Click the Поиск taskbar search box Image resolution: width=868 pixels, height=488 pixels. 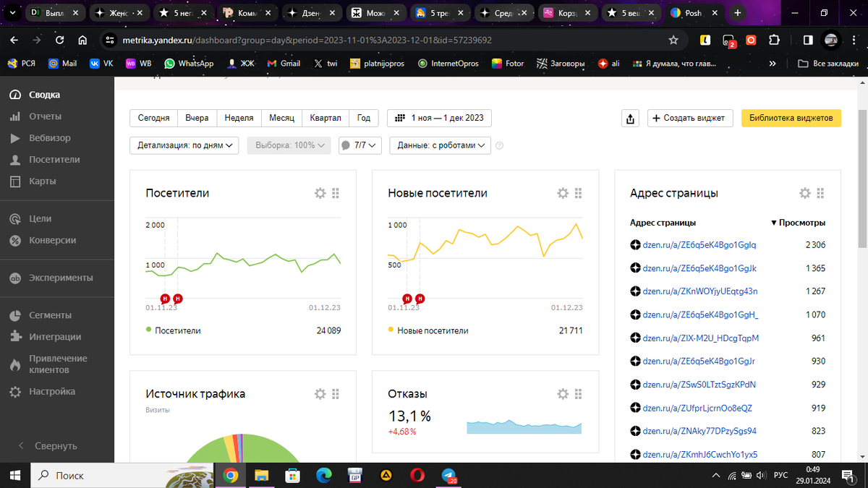(x=122, y=476)
